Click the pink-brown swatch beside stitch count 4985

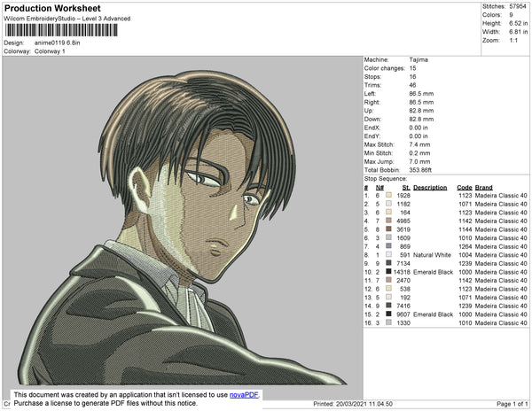click(x=388, y=221)
